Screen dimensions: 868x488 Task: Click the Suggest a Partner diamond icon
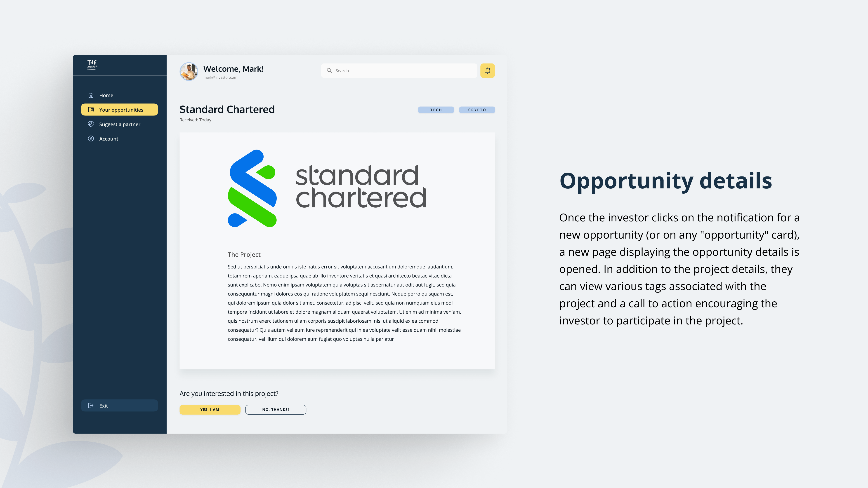pyautogui.click(x=92, y=124)
